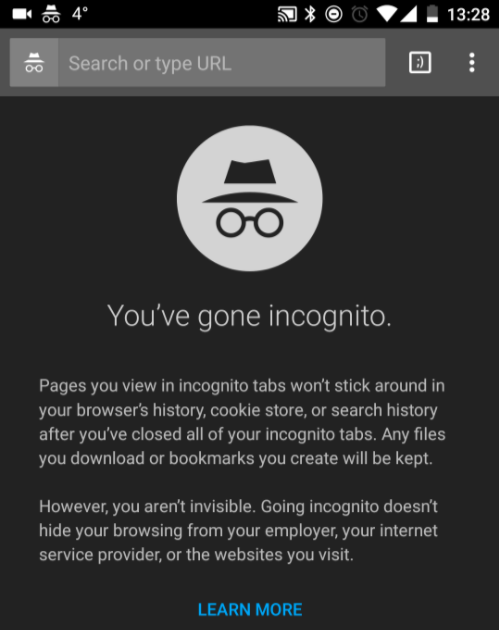This screenshot has width=499, height=630.
Task: Tap the Wi-Fi signal icon
Action: [387, 14]
